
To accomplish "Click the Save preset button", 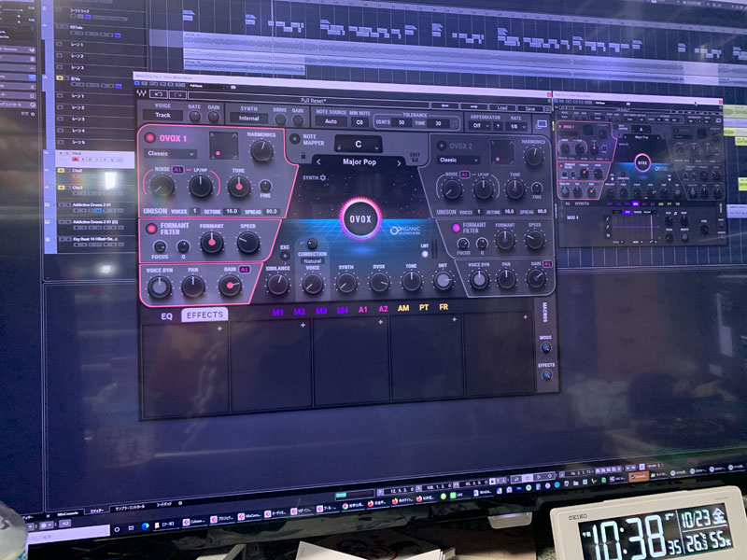I will click(529, 108).
